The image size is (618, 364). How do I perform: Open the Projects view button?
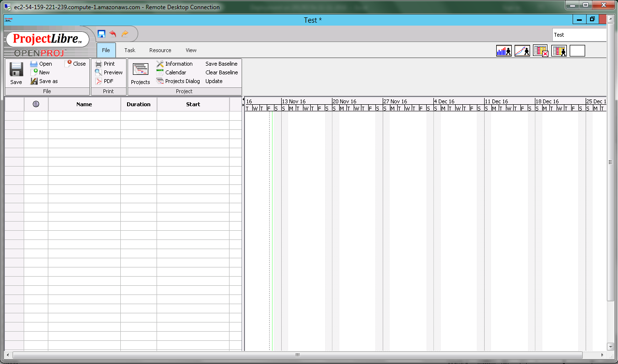pos(141,73)
